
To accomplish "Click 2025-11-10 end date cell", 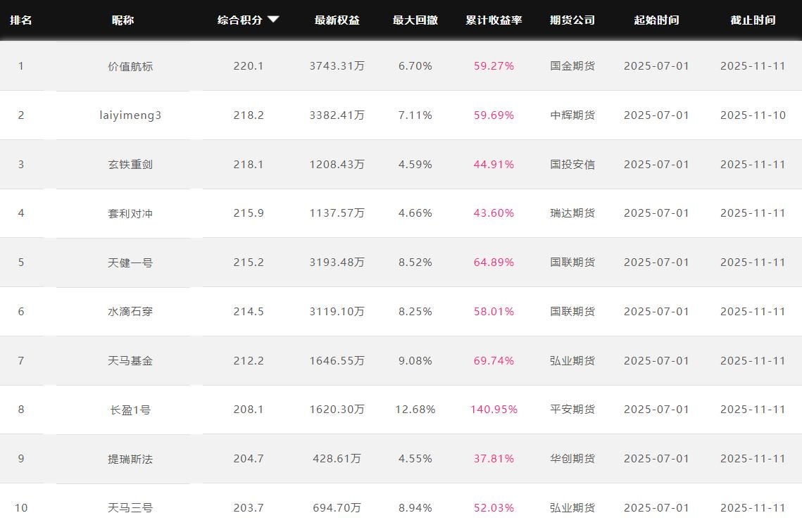I will (752, 115).
